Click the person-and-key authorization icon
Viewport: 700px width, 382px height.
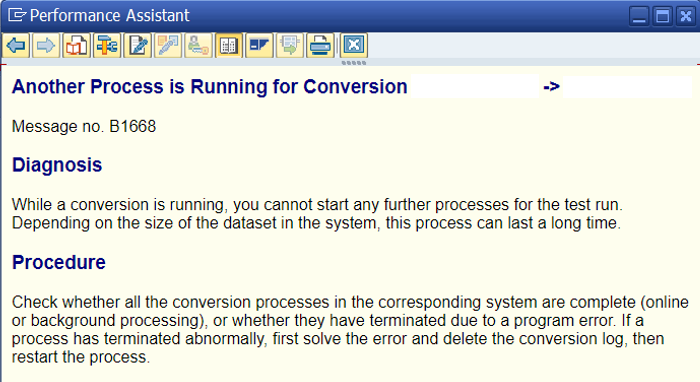pyautogui.click(x=198, y=45)
